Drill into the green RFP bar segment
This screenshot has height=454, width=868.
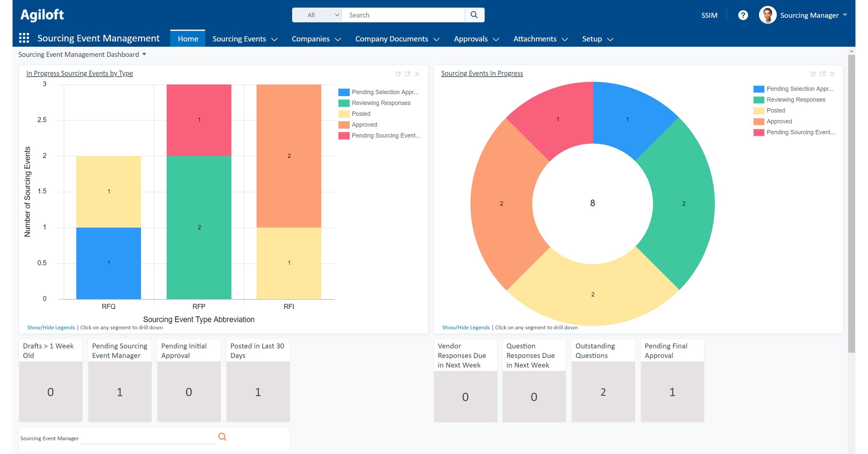(x=199, y=227)
